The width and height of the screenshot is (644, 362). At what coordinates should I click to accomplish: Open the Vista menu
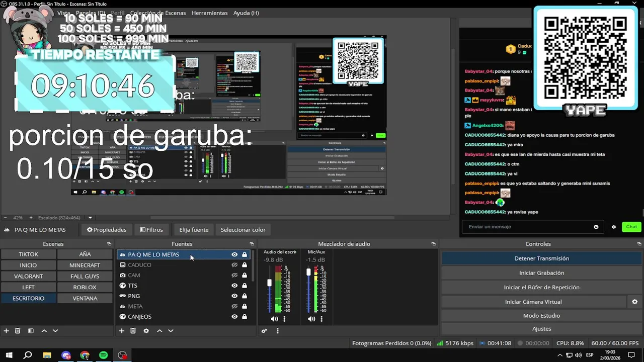(x=64, y=13)
